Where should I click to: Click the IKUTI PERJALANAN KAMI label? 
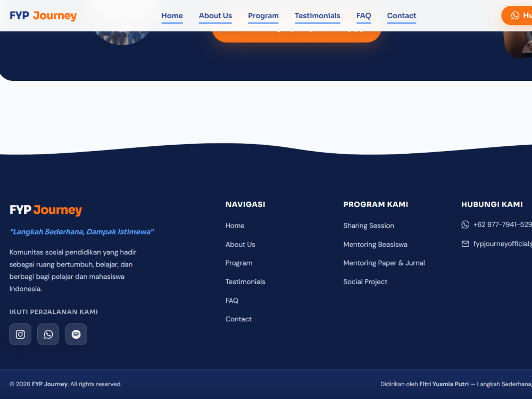pos(54,312)
